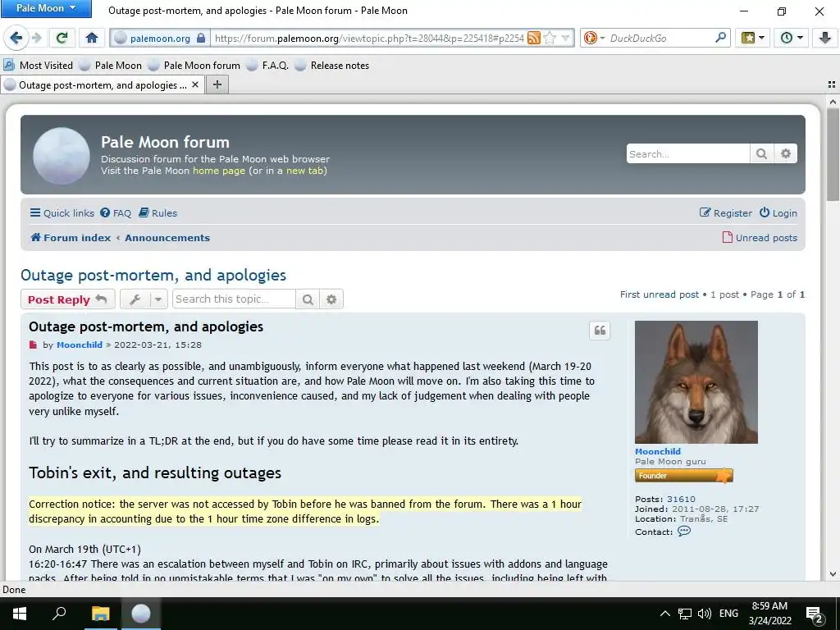Open Moonchild profile below avatar
The height and width of the screenshot is (630, 840).
tap(657, 451)
